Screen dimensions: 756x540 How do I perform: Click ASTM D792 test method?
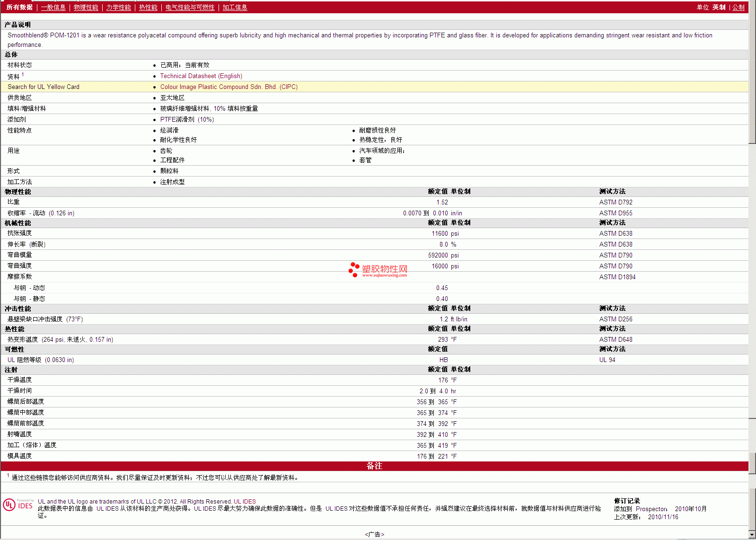point(615,203)
